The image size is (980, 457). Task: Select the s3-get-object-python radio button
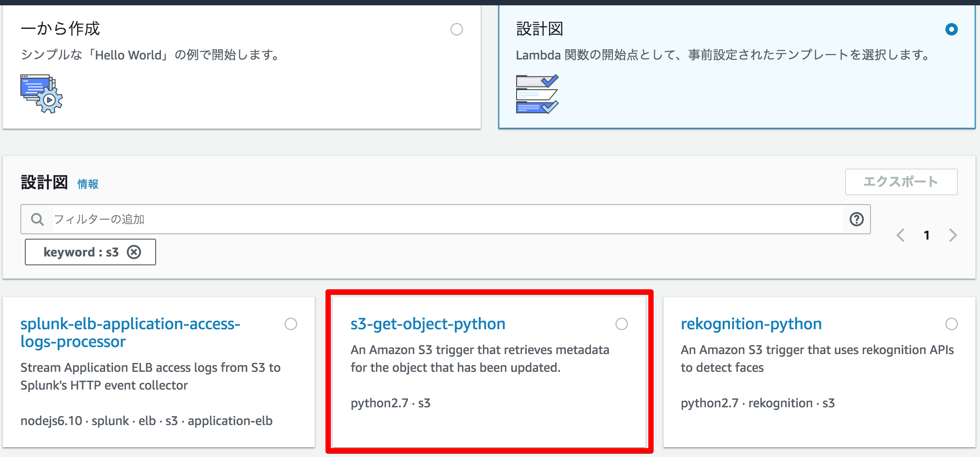click(x=622, y=324)
